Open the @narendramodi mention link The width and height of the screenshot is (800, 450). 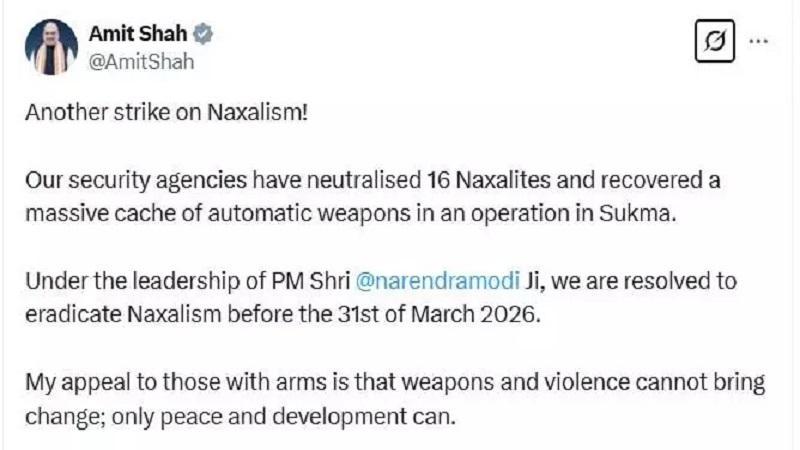pos(437,281)
